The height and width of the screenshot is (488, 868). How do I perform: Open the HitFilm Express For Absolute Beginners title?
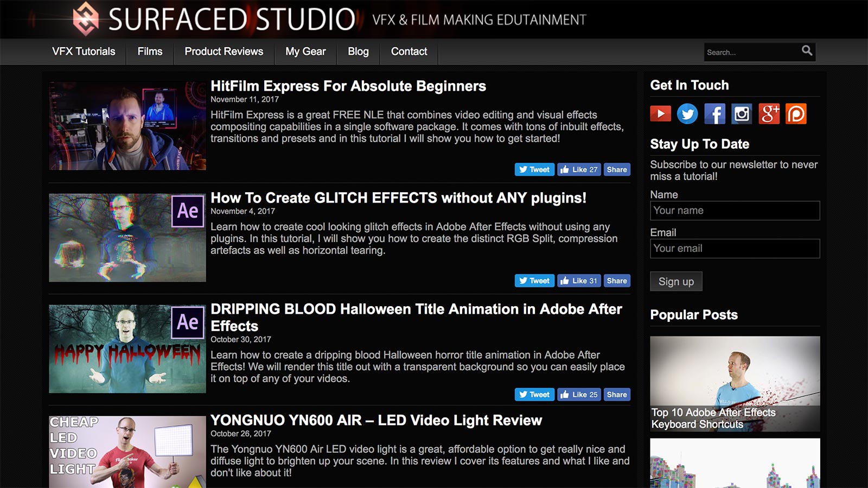(x=348, y=86)
